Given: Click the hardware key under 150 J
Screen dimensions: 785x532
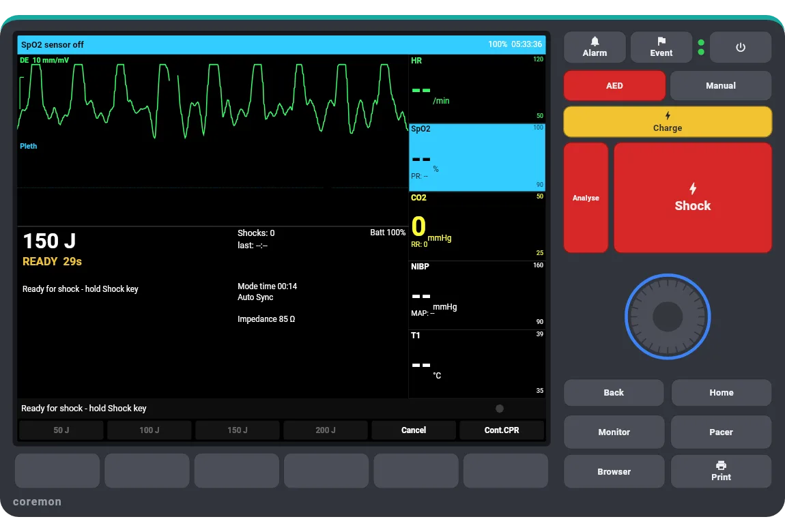Looking at the screenshot, I should pyautogui.click(x=236, y=471).
